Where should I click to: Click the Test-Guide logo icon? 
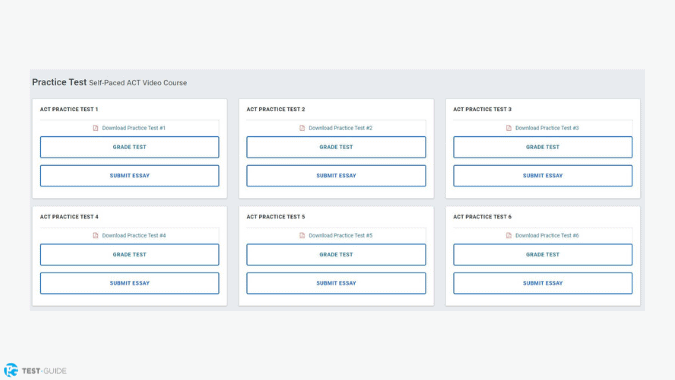point(11,370)
